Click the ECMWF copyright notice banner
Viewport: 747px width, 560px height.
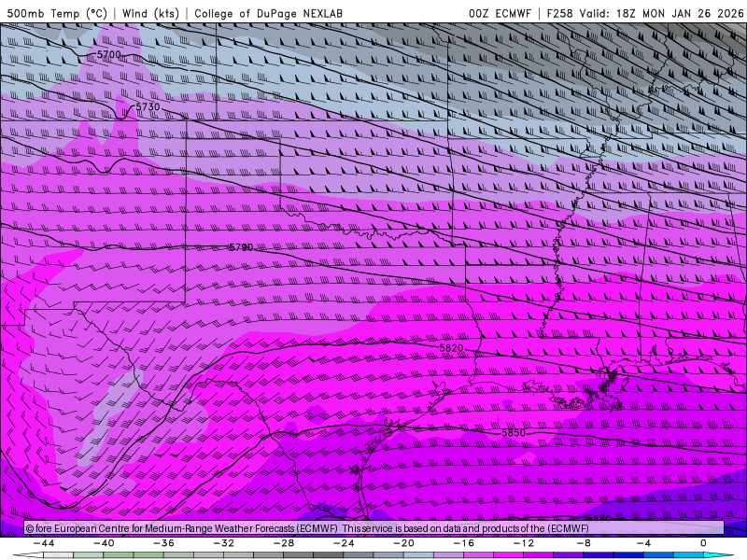(374, 528)
